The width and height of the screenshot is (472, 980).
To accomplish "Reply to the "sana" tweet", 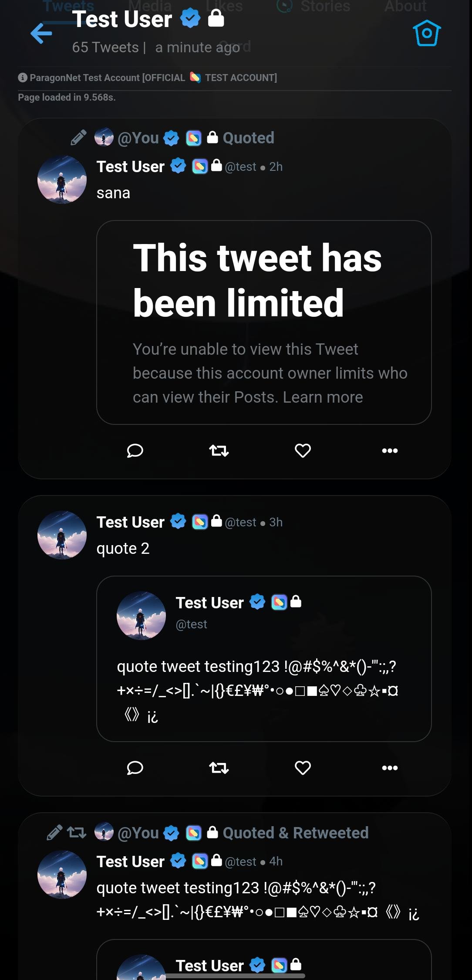I will pyautogui.click(x=135, y=450).
